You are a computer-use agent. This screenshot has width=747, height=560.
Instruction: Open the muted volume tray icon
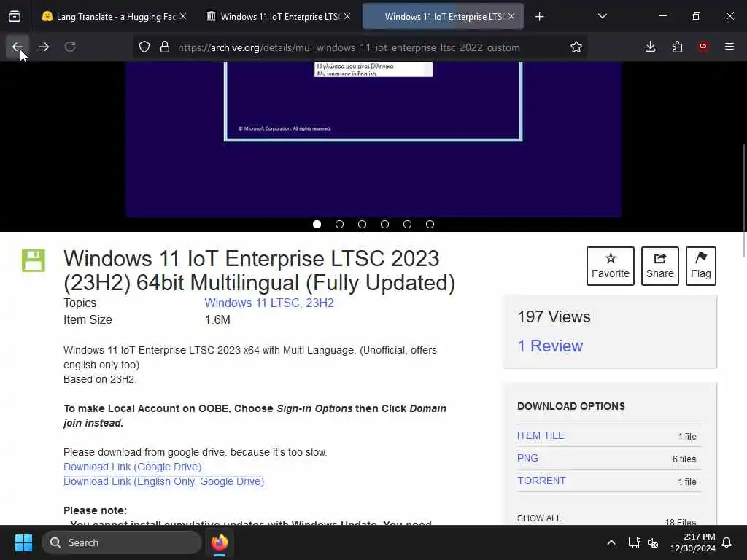653,542
